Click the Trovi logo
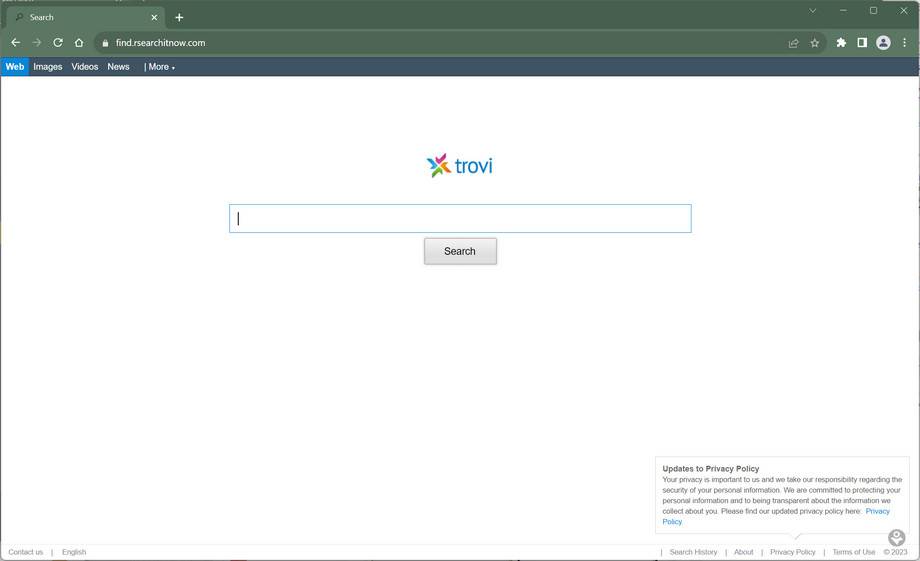The image size is (920, 561). [459, 165]
